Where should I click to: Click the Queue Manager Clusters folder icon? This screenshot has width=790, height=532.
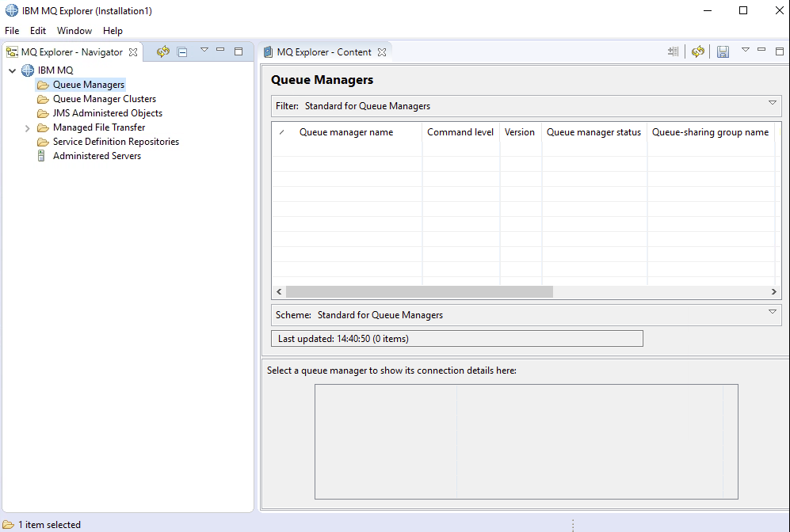coord(43,99)
